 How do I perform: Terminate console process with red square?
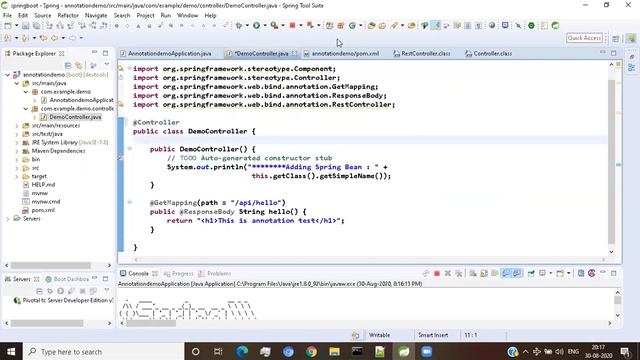pyautogui.click(x=437, y=273)
